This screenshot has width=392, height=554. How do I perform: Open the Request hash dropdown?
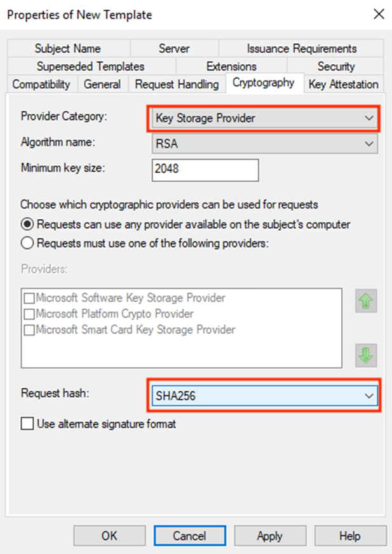coord(265,396)
